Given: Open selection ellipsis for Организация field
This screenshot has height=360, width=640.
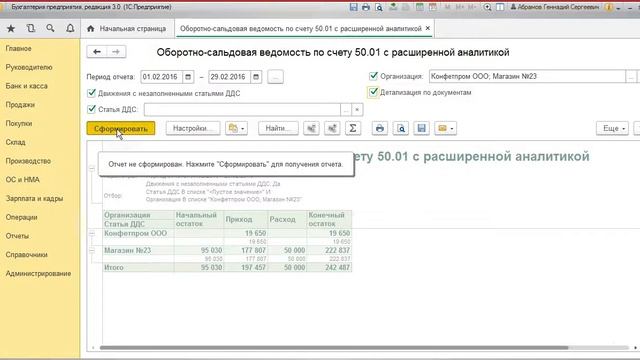Looking at the screenshot, I should tap(631, 76).
